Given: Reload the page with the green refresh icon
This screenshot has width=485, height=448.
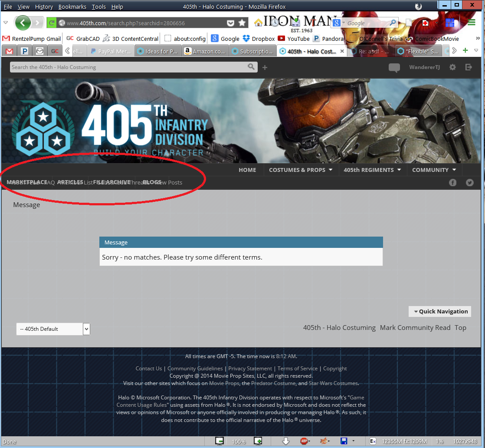Looking at the screenshot, I should (51, 23).
